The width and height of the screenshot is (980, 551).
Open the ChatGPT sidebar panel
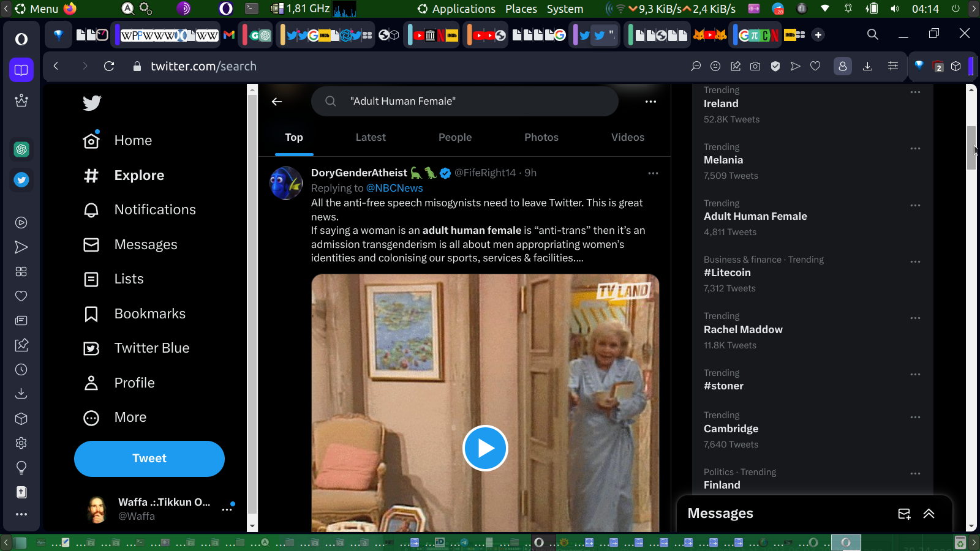(21, 149)
